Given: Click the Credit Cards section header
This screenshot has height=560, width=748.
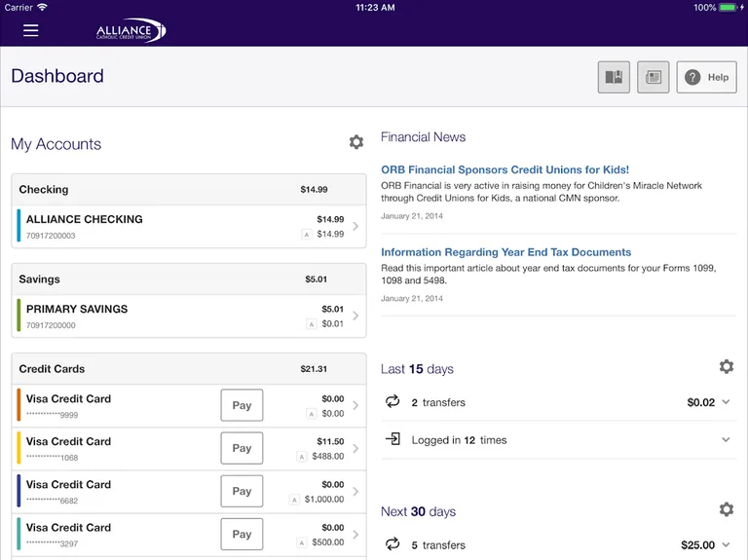Looking at the screenshot, I should (189, 369).
